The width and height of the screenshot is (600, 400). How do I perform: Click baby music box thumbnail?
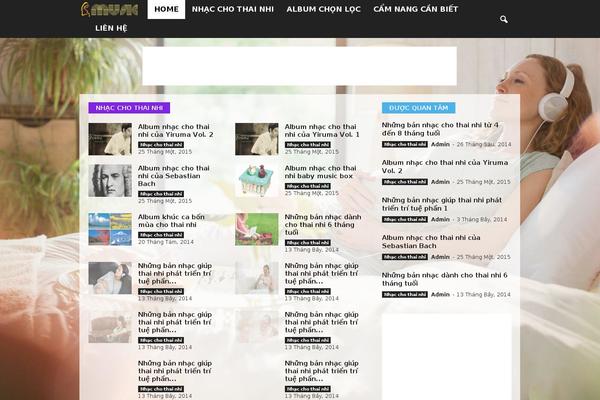tap(257, 181)
